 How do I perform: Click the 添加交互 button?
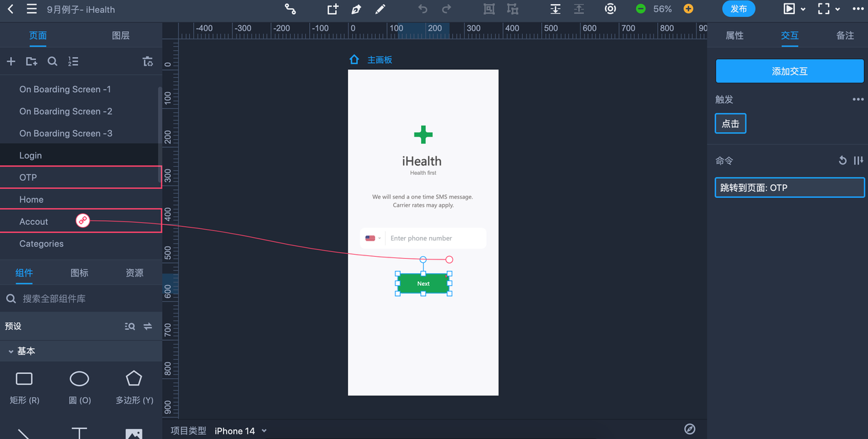tap(790, 71)
